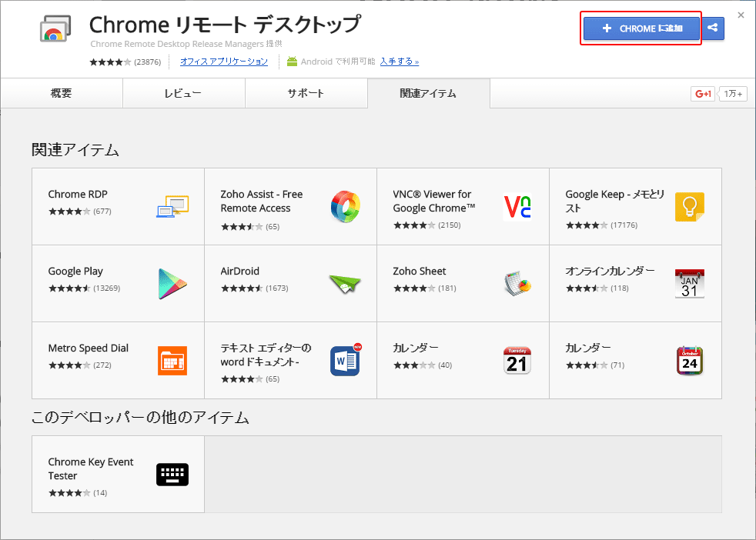Click the JAN 31 calendar icon

[690, 284]
